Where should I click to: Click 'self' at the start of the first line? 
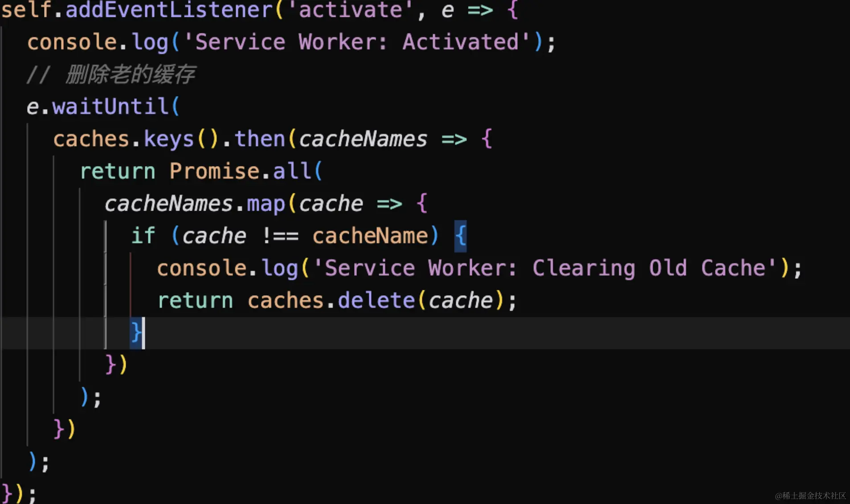tap(26, 9)
